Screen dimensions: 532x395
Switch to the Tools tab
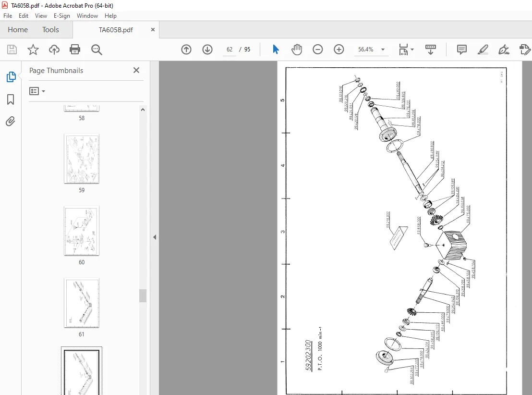[x=50, y=29]
